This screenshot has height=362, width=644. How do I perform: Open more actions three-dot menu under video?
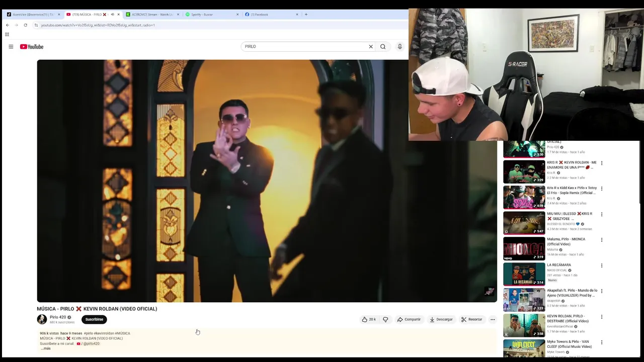(x=493, y=319)
